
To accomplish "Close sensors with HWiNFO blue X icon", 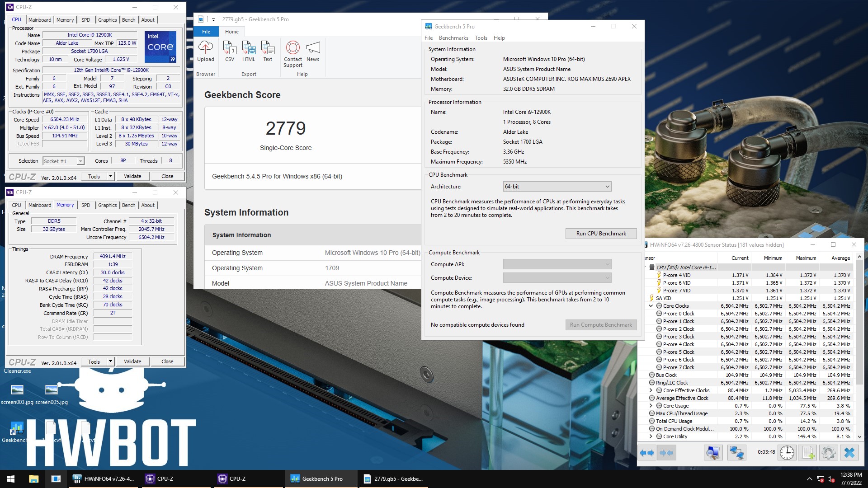I will pyautogui.click(x=849, y=453).
